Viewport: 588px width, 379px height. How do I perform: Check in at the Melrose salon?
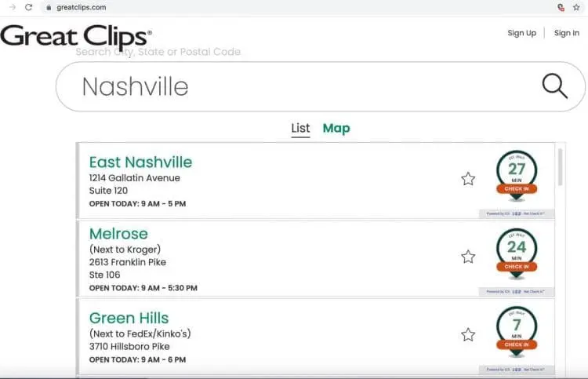(x=517, y=267)
